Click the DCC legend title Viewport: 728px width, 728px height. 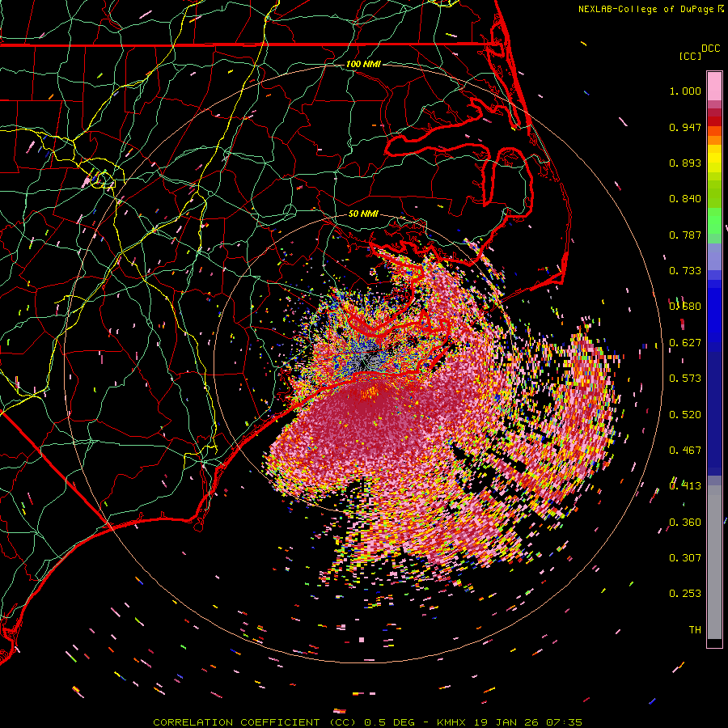click(x=710, y=49)
